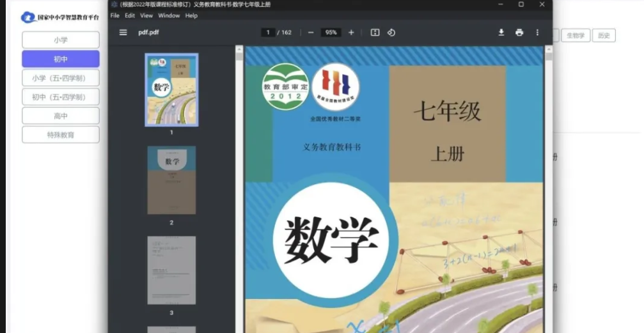Open the Window menu
The image size is (644, 333).
[x=169, y=15]
